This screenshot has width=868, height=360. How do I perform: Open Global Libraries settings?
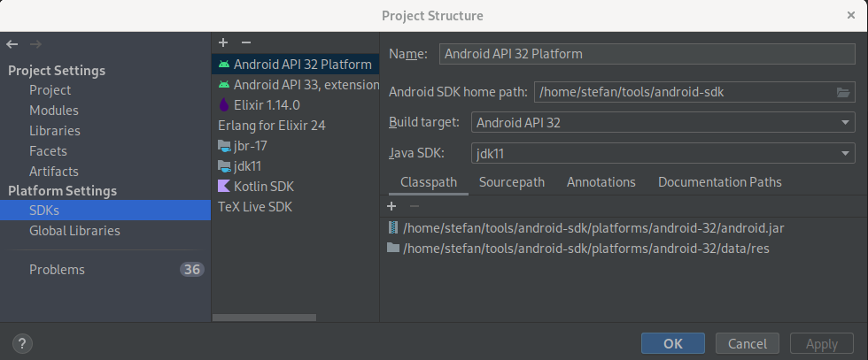point(74,231)
